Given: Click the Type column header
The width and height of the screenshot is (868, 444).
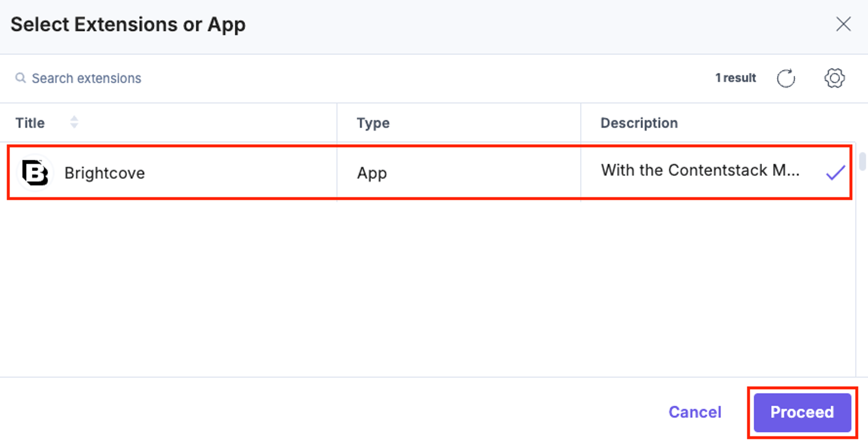Looking at the screenshot, I should [x=373, y=123].
